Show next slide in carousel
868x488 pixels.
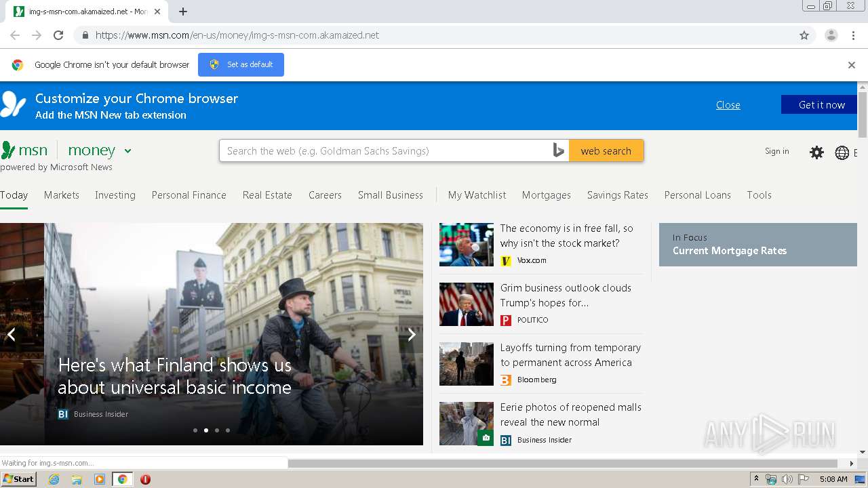click(x=411, y=334)
